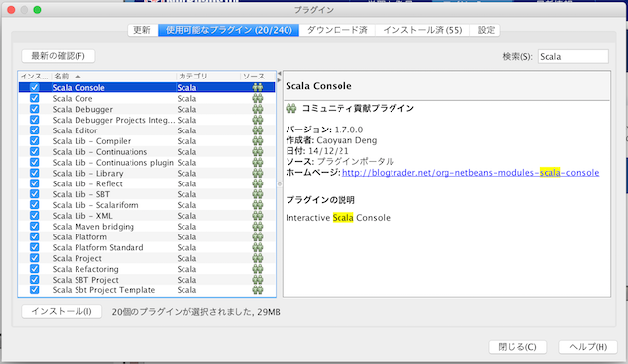
Task: Sort by the カテゴリ column header
Action: click(208, 77)
